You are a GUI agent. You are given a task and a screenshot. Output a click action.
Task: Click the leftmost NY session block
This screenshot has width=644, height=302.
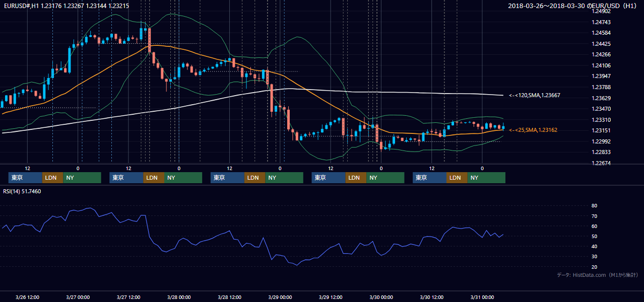pos(82,178)
